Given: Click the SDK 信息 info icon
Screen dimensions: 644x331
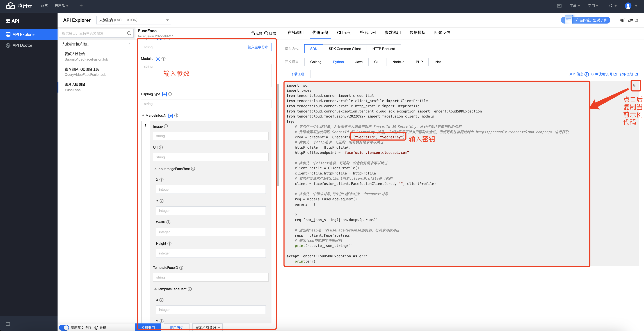Looking at the screenshot, I should (586, 74).
